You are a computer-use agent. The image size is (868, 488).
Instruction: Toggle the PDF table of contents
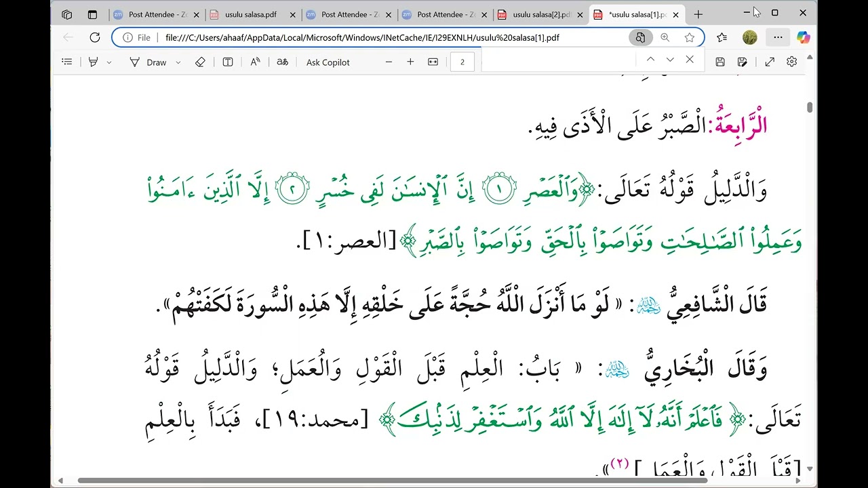(66, 62)
